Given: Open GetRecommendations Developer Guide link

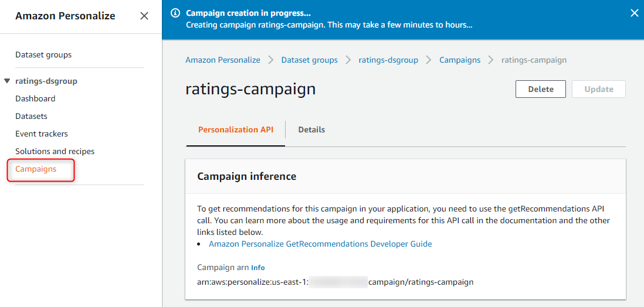Looking at the screenshot, I should point(320,244).
